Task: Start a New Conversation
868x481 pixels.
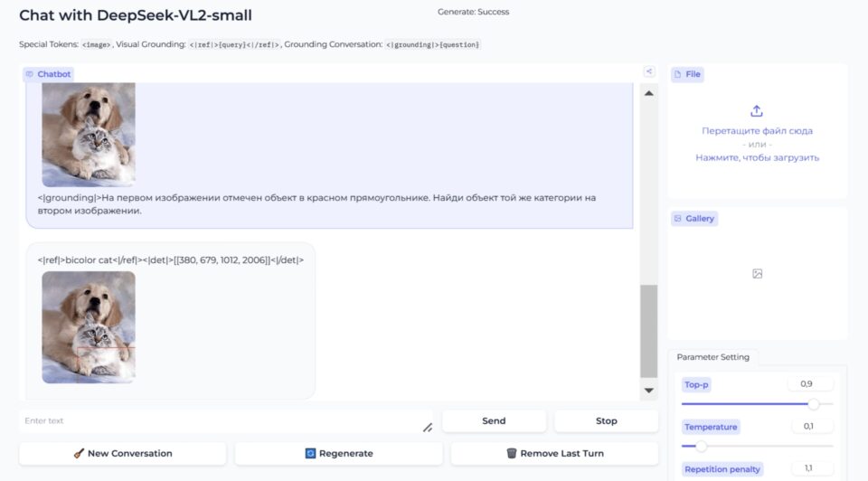Action: click(x=123, y=453)
